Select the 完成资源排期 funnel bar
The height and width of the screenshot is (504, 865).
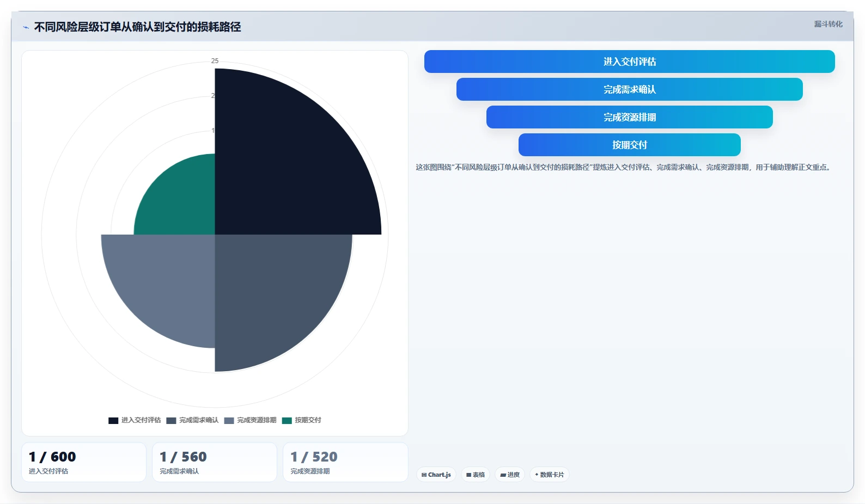click(x=629, y=117)
